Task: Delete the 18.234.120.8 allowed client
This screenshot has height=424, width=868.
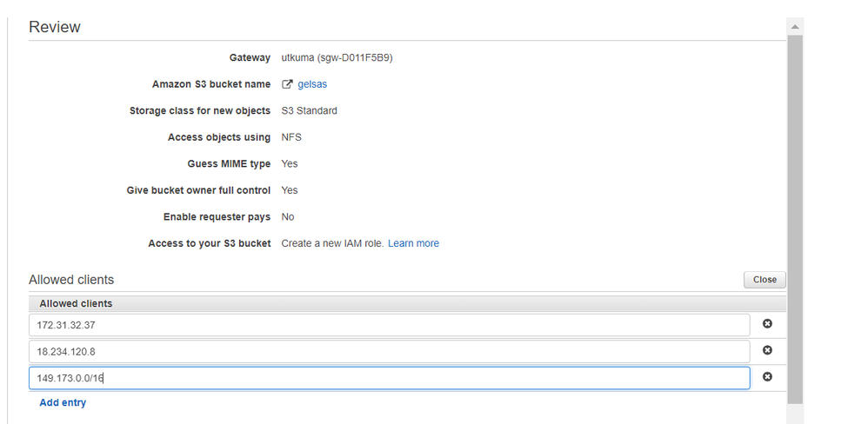Action: pyautogui.click(x=767, y=350)
